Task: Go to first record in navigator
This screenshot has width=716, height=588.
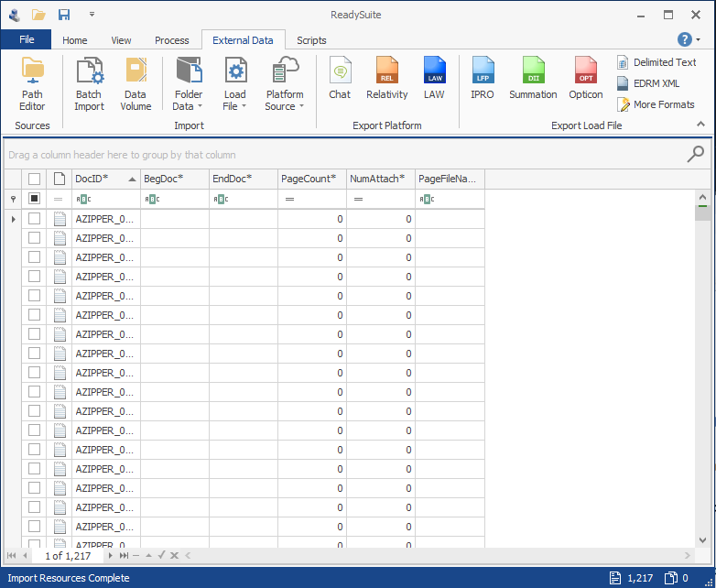Action: pos(11,556)
